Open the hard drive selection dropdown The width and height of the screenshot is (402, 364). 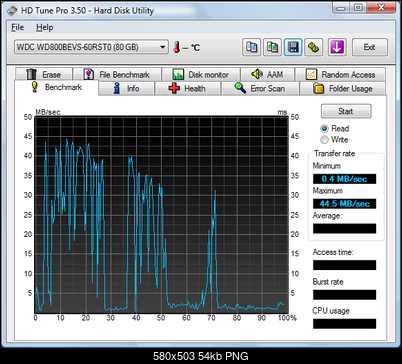pos(91,47)
